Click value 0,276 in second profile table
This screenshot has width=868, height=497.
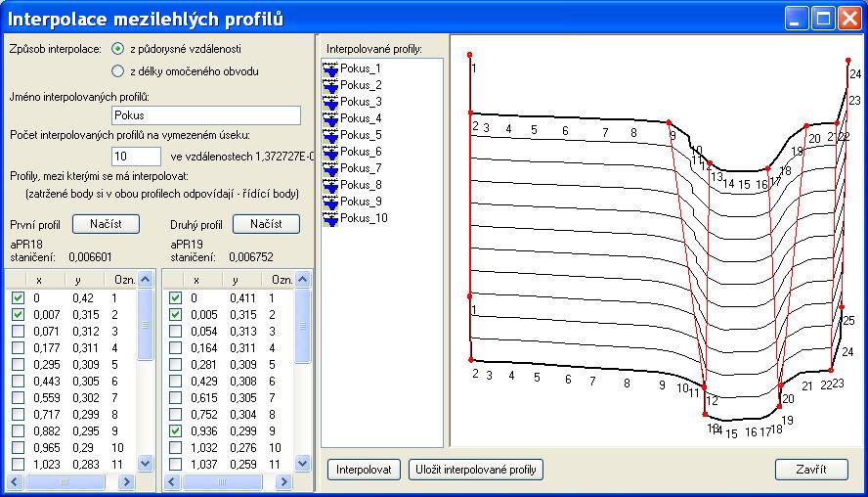[243, 448]
